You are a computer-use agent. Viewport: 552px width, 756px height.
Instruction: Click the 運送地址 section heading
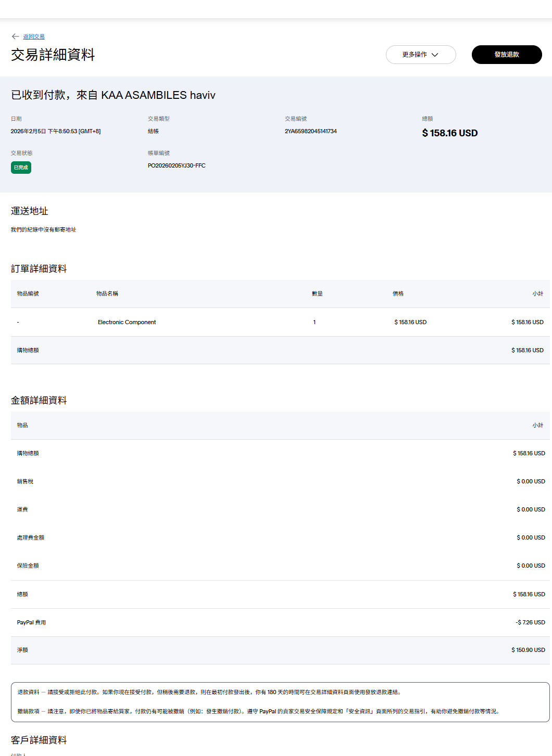tap(29, 211)
